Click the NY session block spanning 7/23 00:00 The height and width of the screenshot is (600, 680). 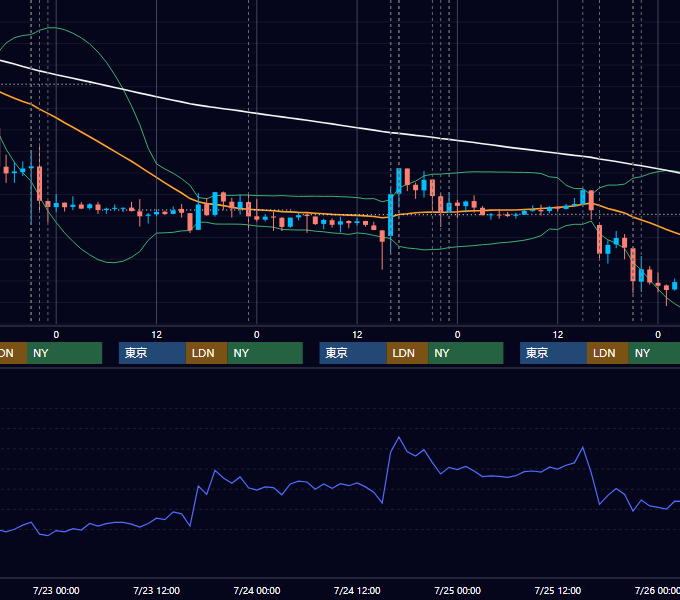(x=64, y=353)
